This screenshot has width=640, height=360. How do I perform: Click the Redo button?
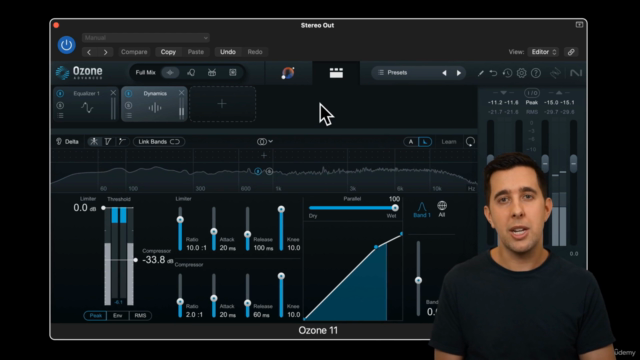[255, 52]
